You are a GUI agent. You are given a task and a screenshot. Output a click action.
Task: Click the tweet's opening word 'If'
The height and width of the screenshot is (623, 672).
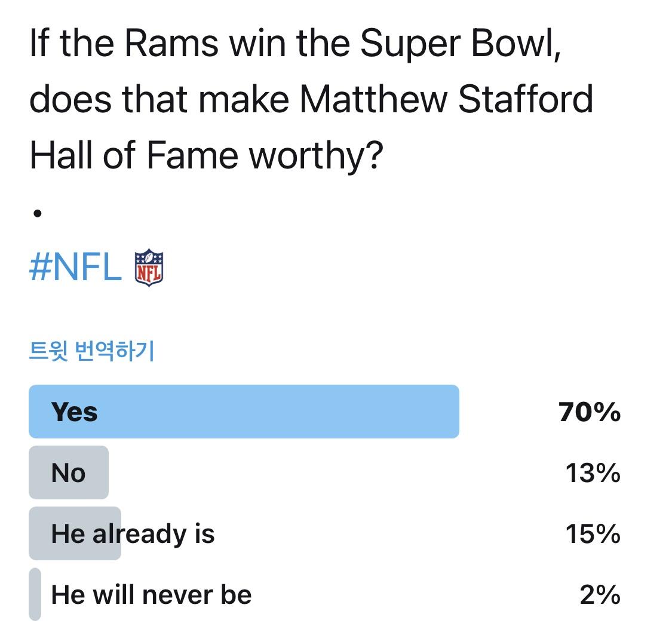point(38,44)
